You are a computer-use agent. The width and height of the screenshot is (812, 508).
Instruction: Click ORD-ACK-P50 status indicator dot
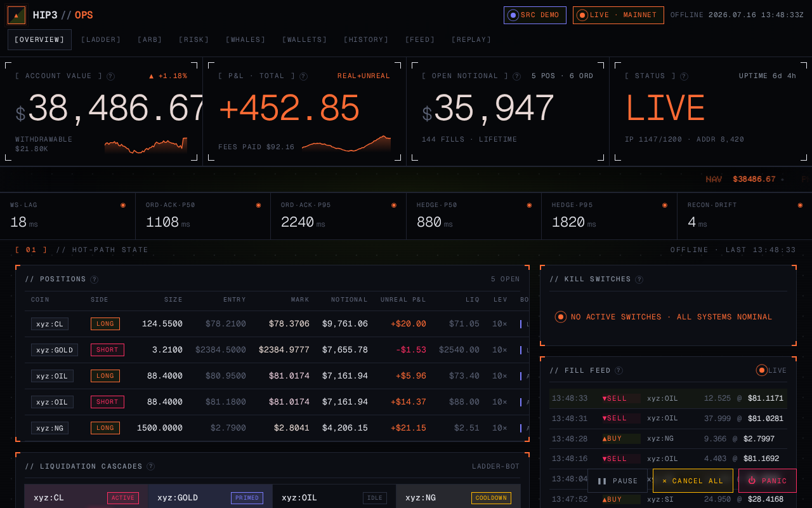[258, 205]
